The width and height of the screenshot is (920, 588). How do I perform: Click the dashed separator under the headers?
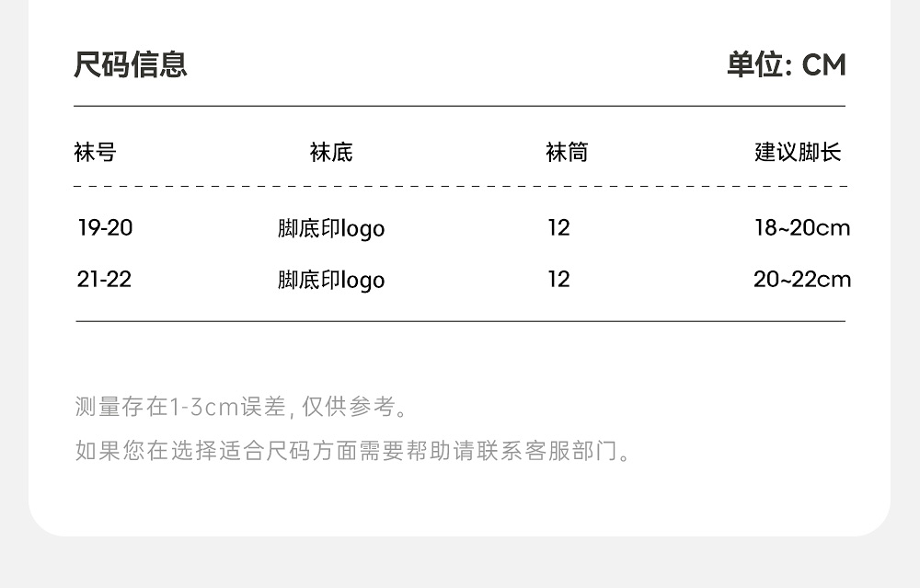pos(460,186)
